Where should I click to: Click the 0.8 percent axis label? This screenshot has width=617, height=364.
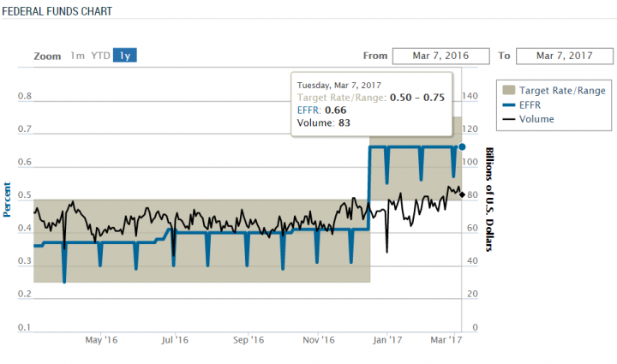(24, 96)
